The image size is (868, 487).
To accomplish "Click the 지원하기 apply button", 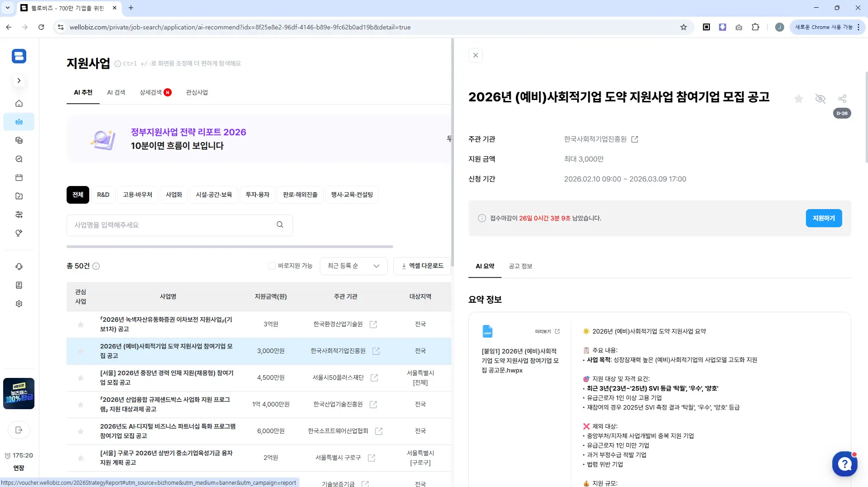I will point(824,218).
